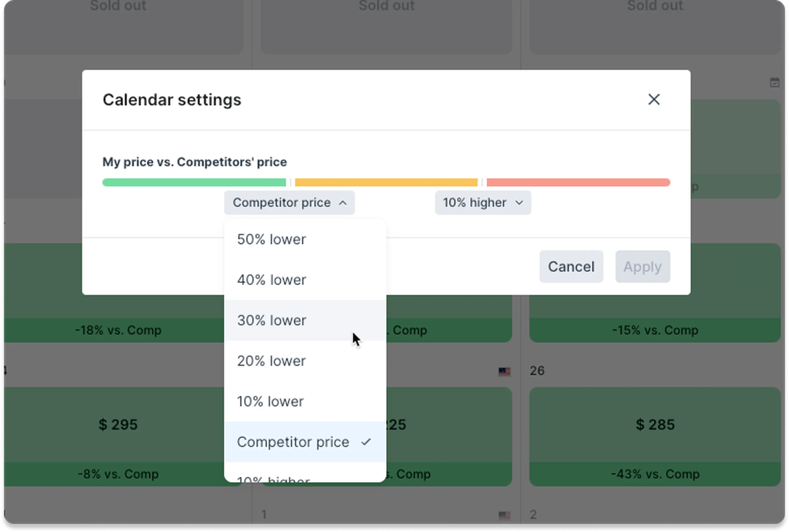Open the 10% higher dropdown
This screenshot has width=789, height=532.
(x=482, y=202)
